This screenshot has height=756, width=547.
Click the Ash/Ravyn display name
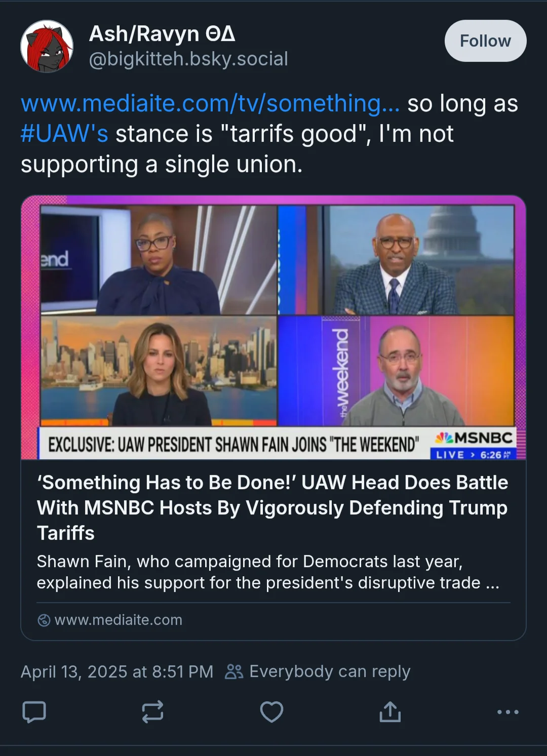coord(162,34)
